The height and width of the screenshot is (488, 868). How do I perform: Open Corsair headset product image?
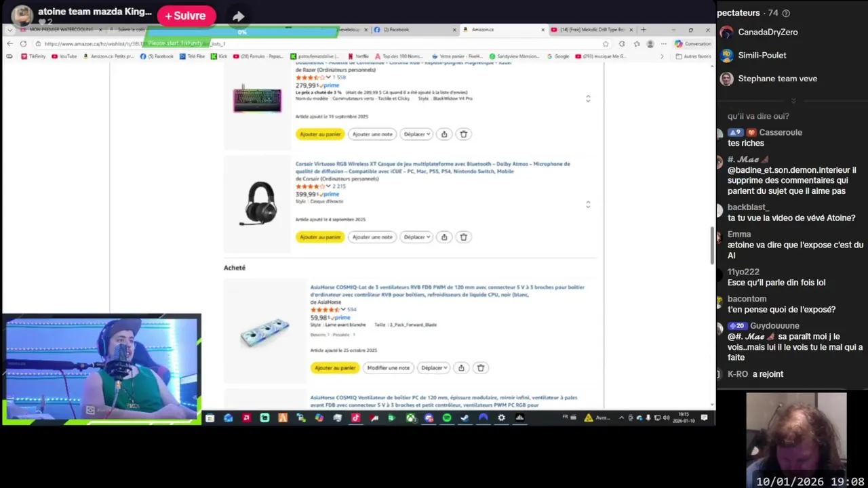tap(258, 203)
